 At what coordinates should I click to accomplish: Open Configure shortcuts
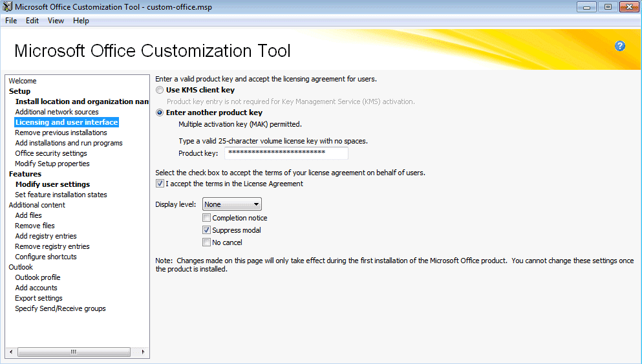point(46,257)
